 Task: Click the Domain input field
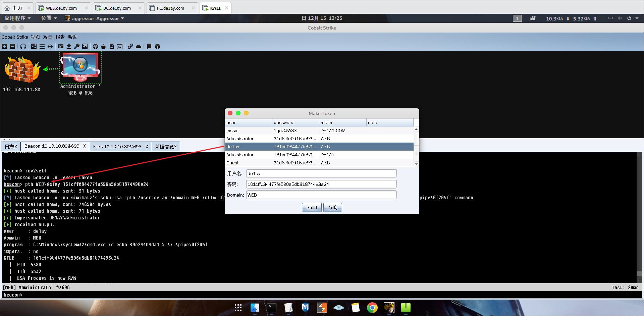(321, 195)
